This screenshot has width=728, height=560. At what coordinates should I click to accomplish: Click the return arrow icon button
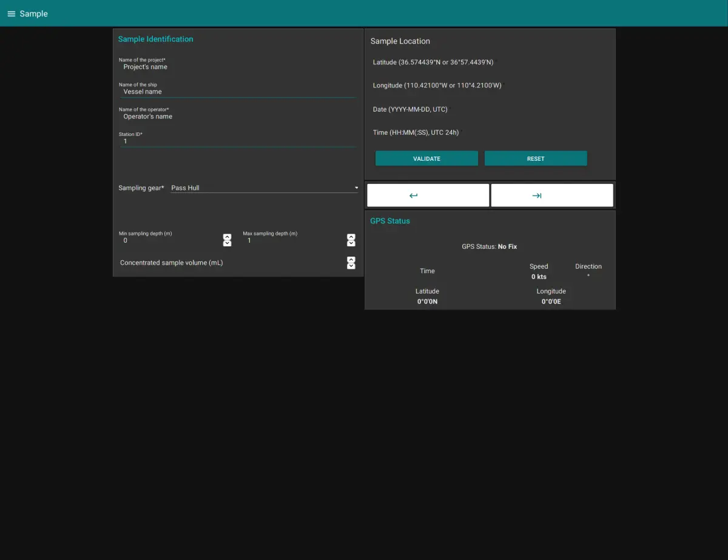pyautogui.click(x=428, y=195)
